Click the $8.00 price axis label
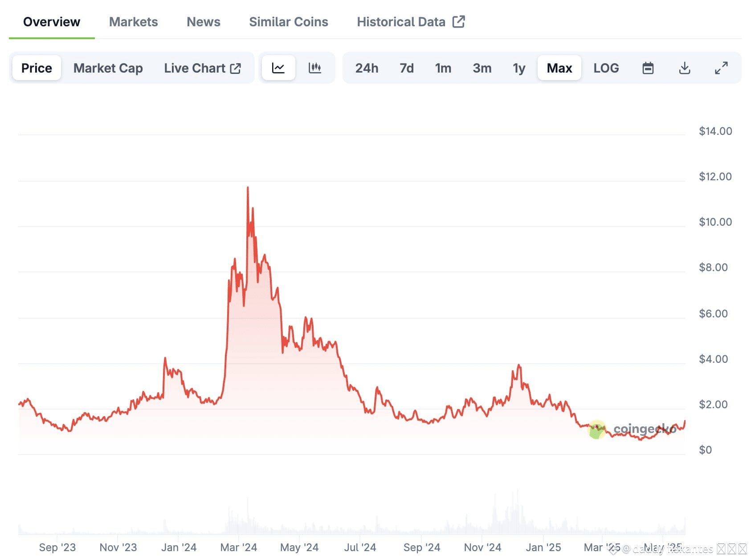Viewport: 751px width, 560px height. tap(714, 267)
